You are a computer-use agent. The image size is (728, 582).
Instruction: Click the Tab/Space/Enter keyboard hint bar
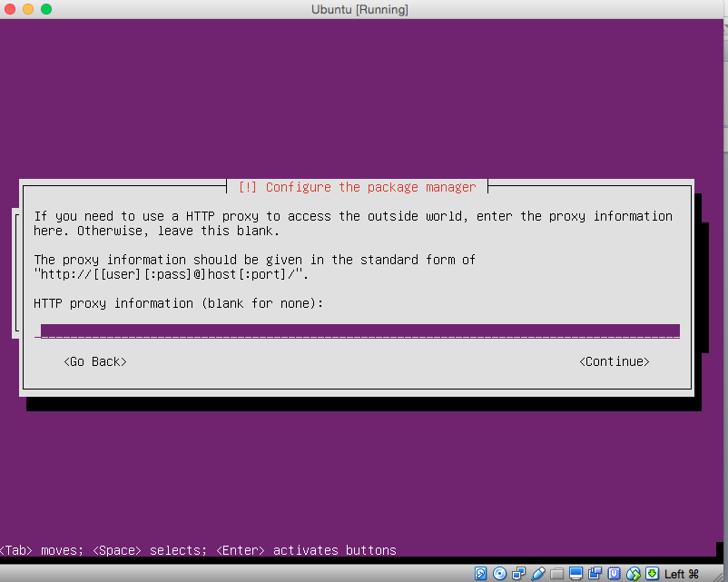click(x=199, y=550)
